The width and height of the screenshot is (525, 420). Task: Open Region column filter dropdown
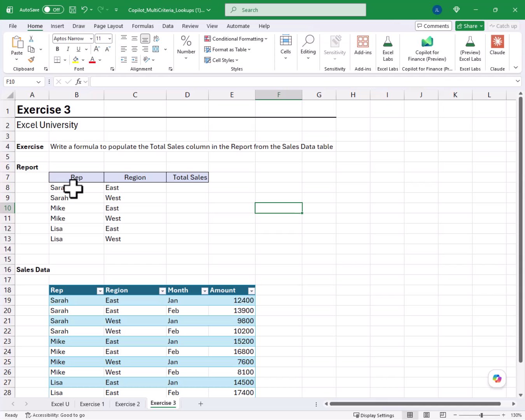click(x=163, y=290)
